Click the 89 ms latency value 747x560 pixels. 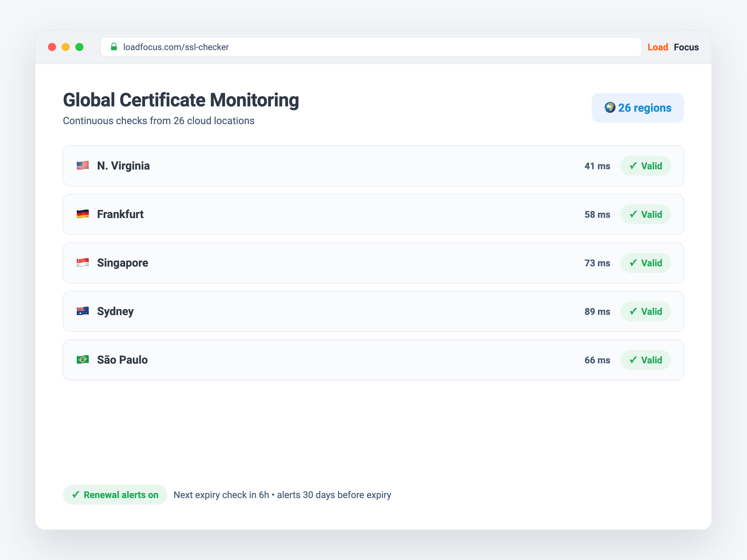(x=597, y=311)
